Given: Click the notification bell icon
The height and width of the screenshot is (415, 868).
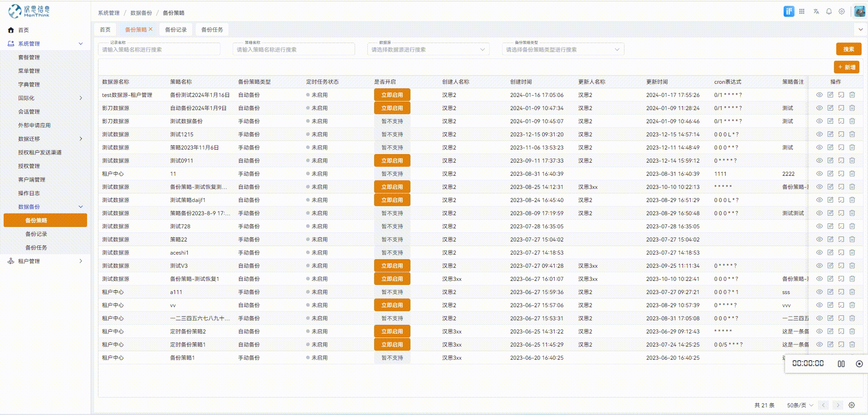Looking at the screenshot, I should 829,12.
